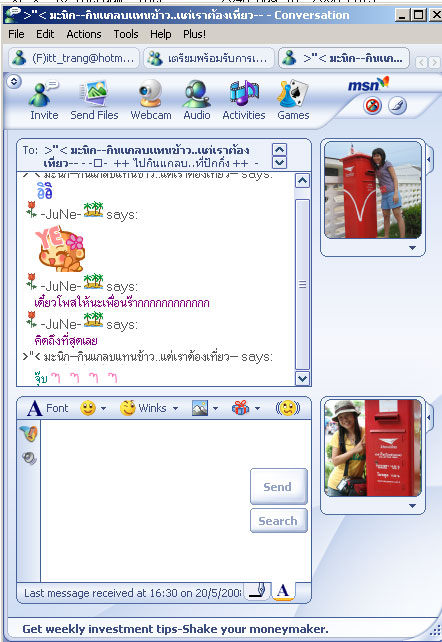Switch to the (F)itt_trang@hotm... conversation tab
Viewport: 442px width, 642px height.
(74, 58)
